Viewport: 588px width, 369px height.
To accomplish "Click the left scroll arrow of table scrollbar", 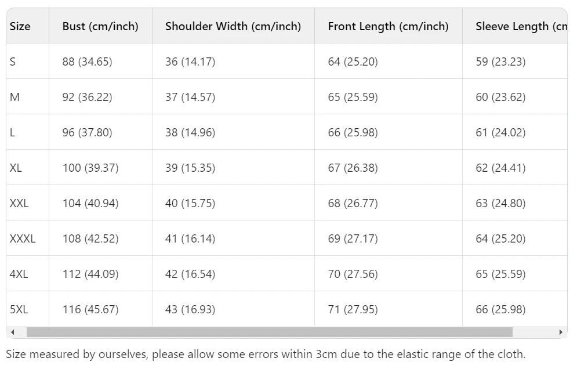I will (13, 332).
